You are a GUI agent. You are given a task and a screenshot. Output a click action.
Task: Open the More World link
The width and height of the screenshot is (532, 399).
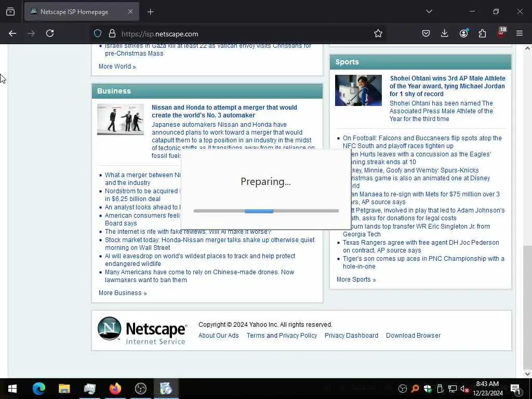(x=117, y=66)
